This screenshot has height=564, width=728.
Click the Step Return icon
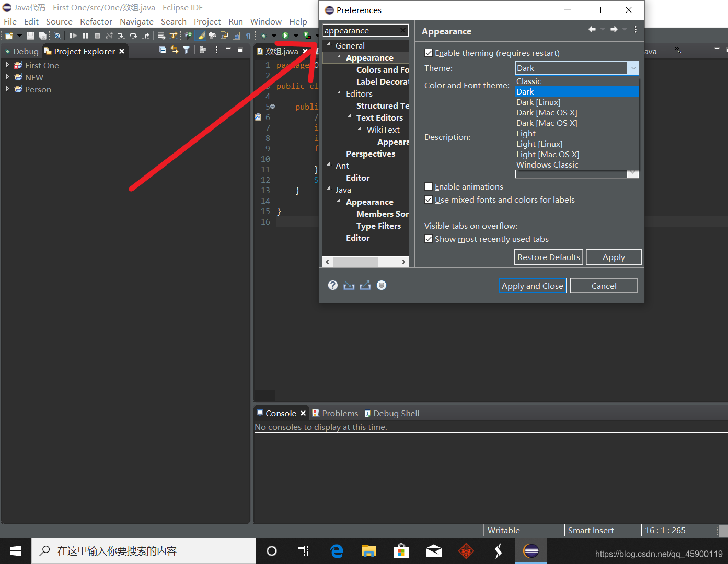[x=146, y=36]
